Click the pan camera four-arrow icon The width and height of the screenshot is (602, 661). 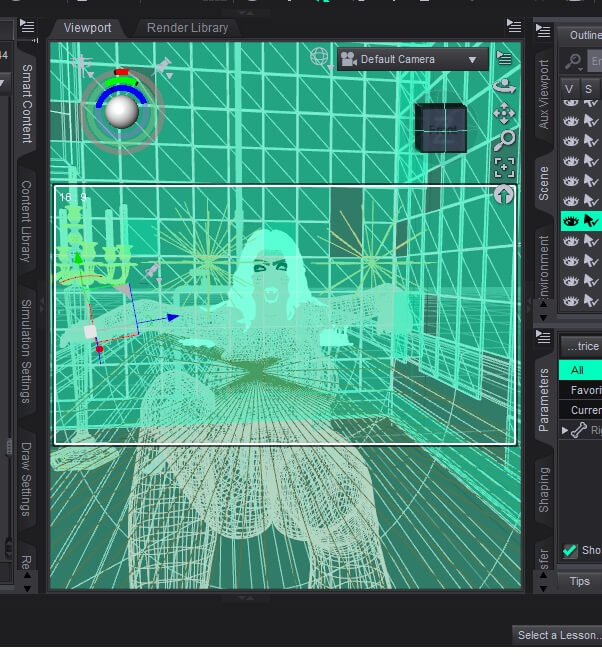point(504,113)
